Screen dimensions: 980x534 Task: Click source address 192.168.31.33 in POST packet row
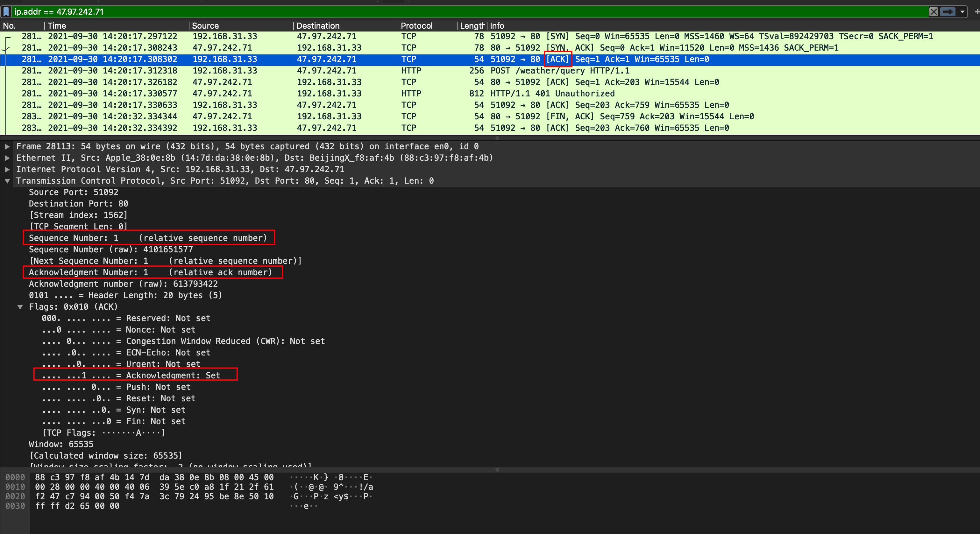tap(225, 71)
